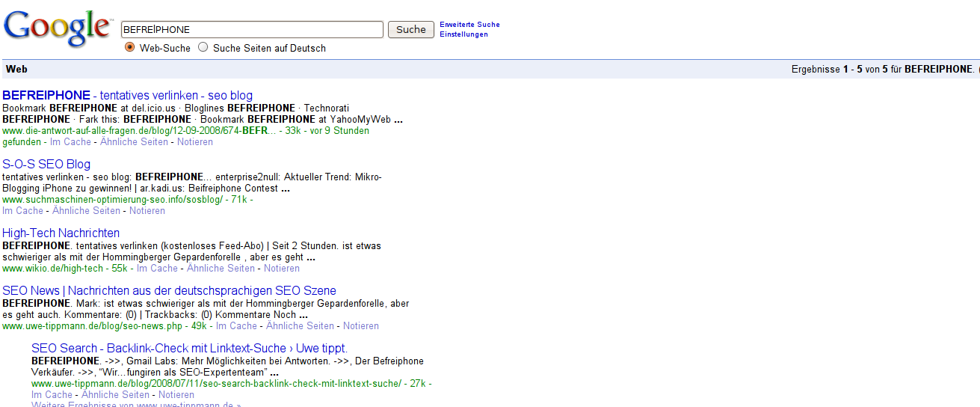Open Ähnliche Seiten for seo-news.php result
This screenshot has height=407, width=980.
click(x=300, y=326)
